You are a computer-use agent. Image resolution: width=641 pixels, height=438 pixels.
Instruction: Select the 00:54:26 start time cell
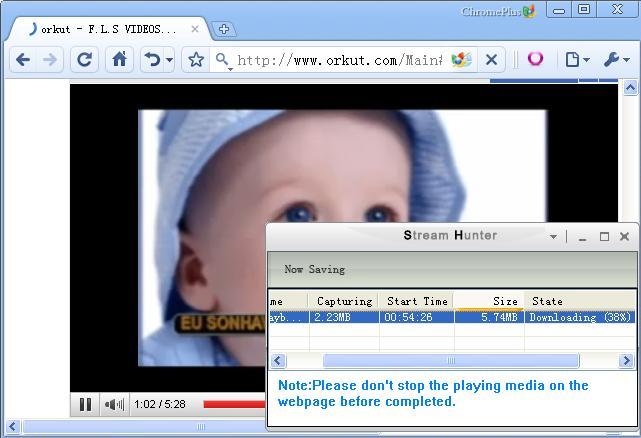coord(417,317)
